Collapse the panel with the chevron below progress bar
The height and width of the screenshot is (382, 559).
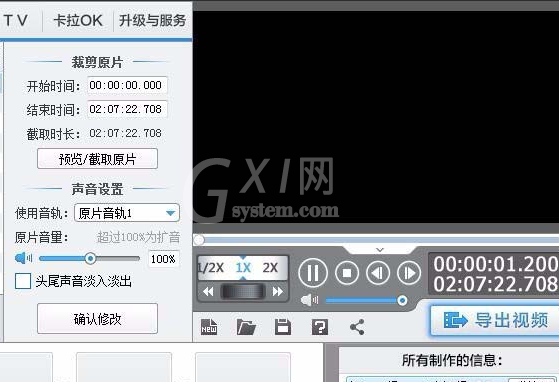[380, 250]
